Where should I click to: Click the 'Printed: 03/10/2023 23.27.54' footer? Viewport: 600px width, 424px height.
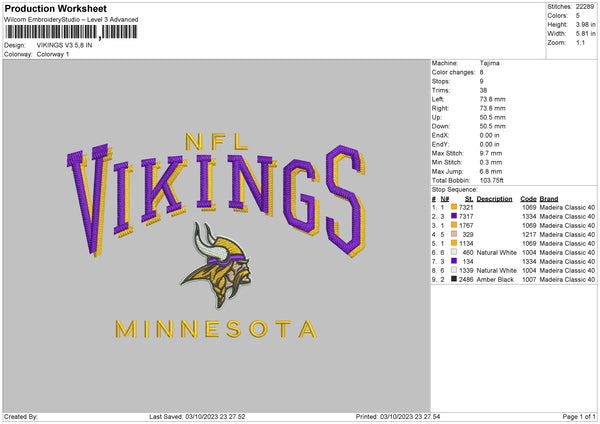click(398, 416)
